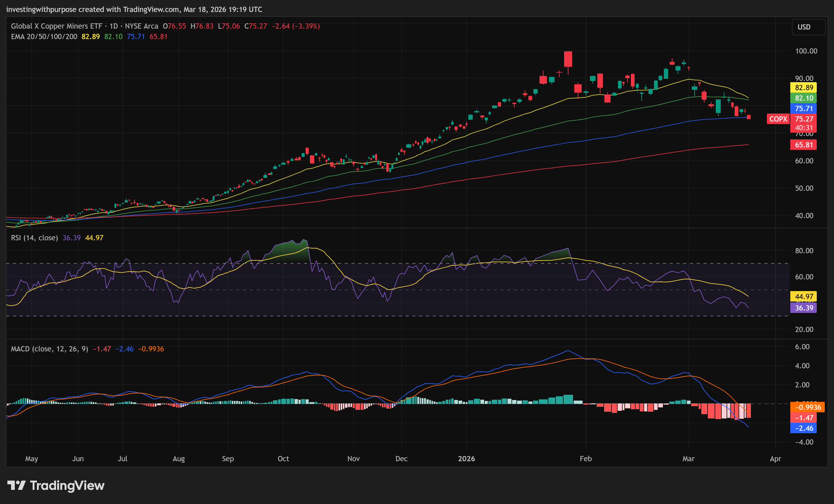
Task: Click the yellow 82.89 EMA price label
Action: click(x=804, y=88)
